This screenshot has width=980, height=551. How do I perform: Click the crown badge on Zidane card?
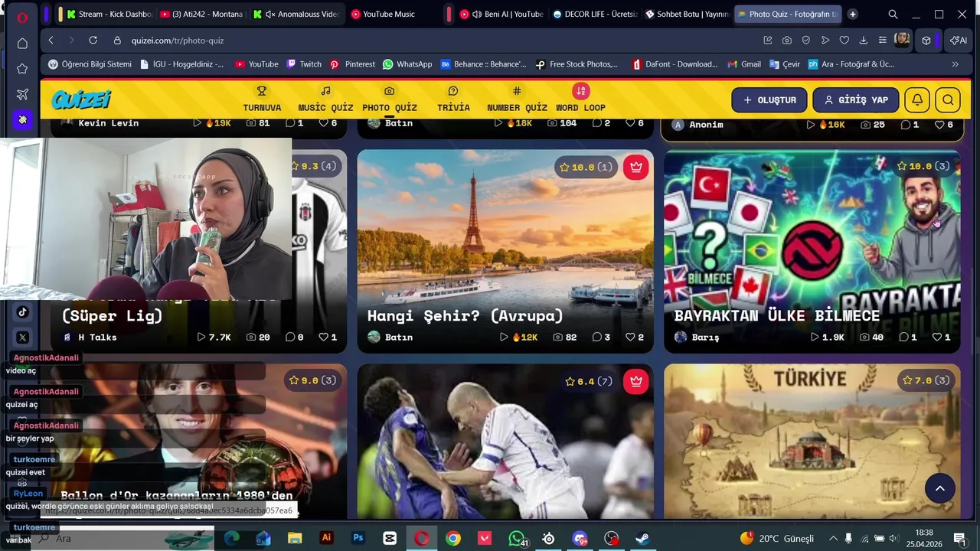[x=635, y=381]
